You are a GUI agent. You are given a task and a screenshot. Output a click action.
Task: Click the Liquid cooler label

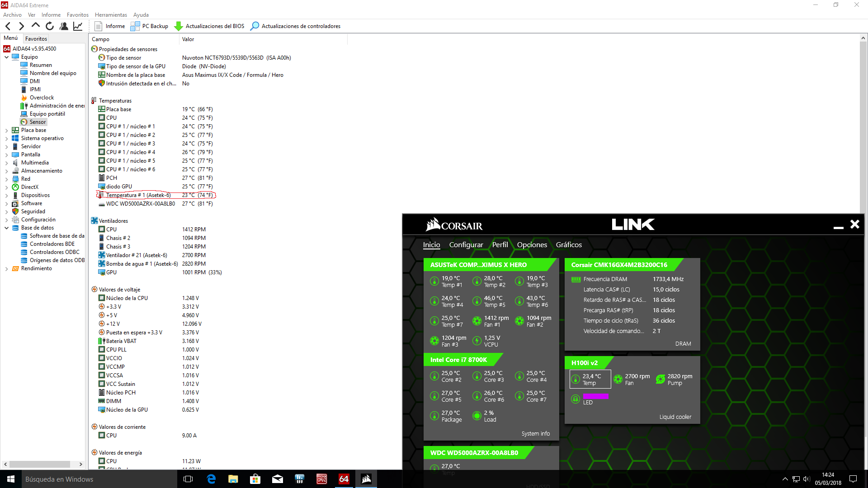[x=675, y=417]
